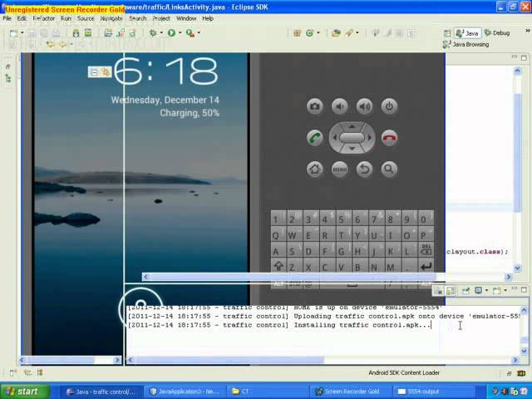The height and width of the screenshot is (399, 532).
Task: Click the emulator camera button
Action: pyautogui.click(x=314, y=106)
